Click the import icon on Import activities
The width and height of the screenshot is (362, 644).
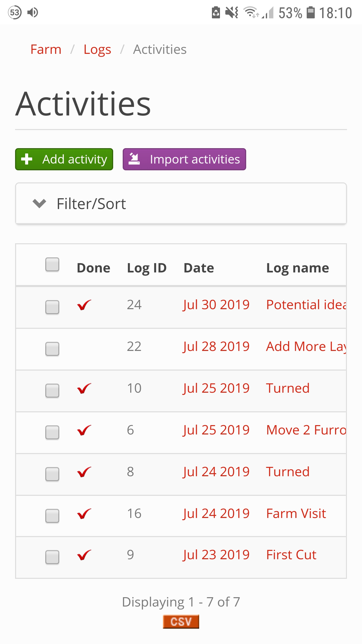[x=134, y=159]
